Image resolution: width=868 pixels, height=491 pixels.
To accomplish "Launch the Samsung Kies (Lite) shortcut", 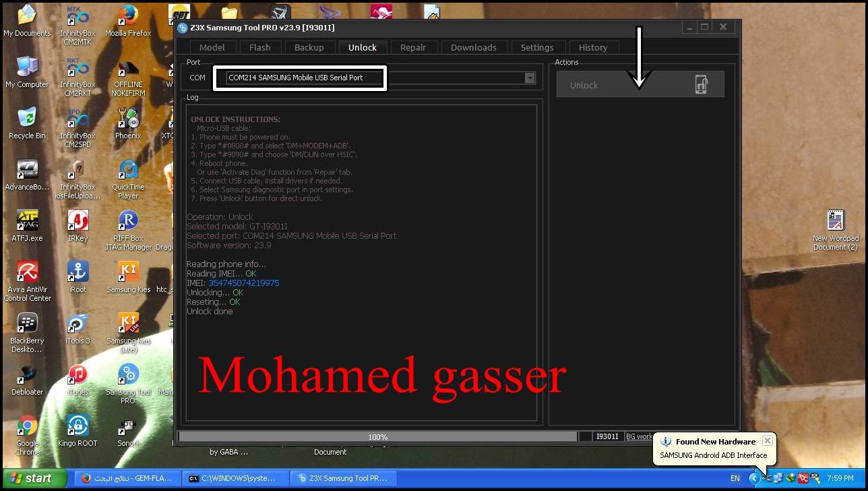I will coord(128,332).
